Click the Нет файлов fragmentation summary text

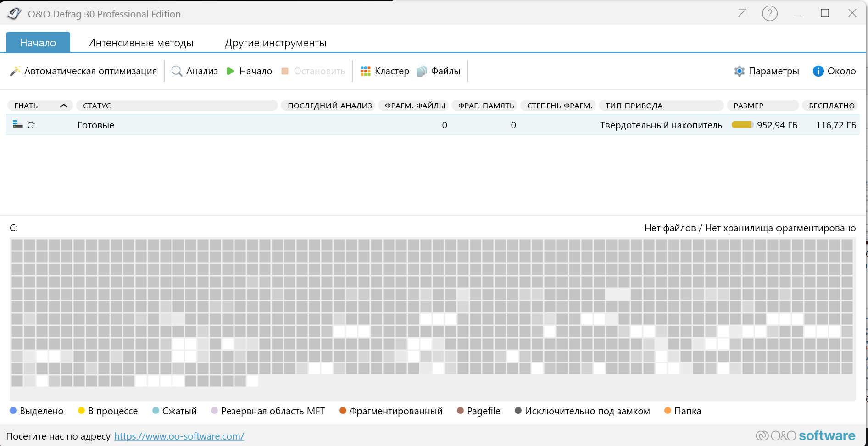[x=750, y=228]
